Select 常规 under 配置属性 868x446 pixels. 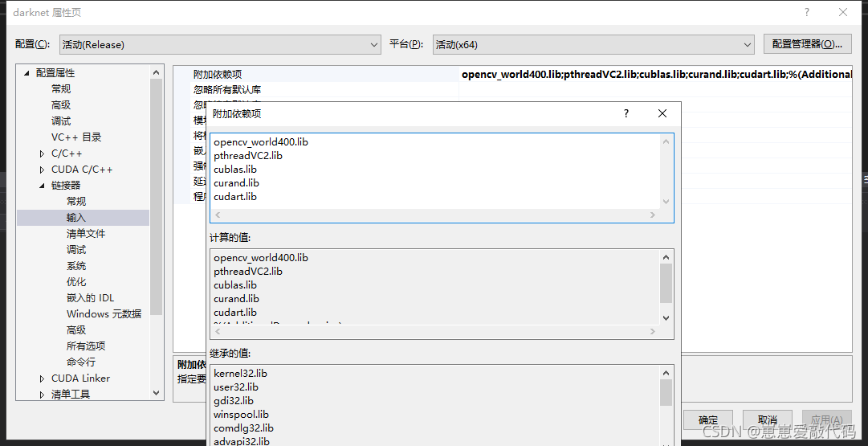click(61, 89)
